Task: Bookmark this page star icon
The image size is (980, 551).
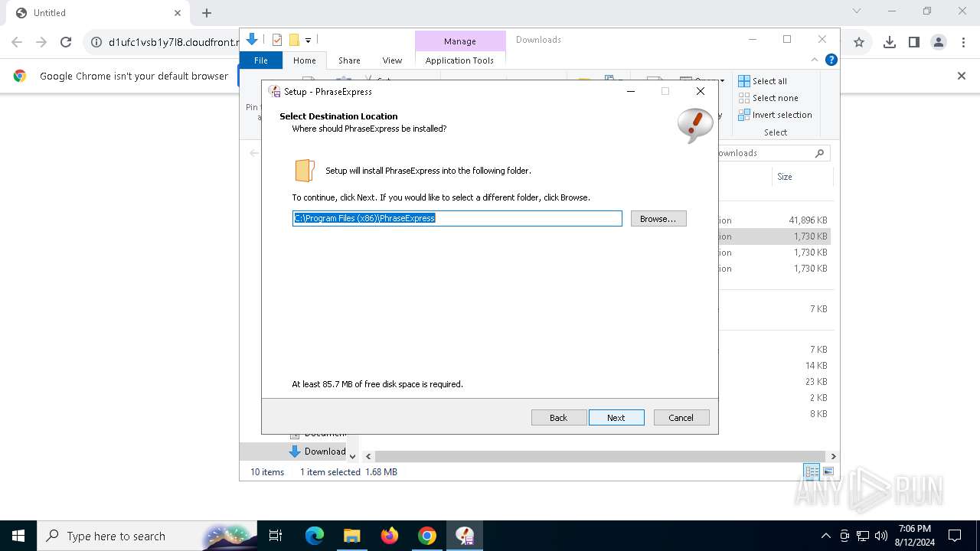Action: (x=859, y=42)
